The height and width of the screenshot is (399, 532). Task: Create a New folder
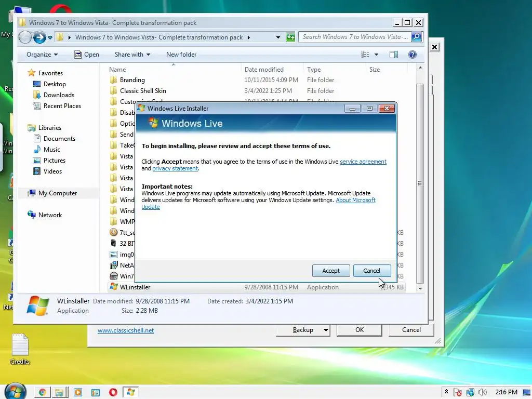tap(181, 54)
